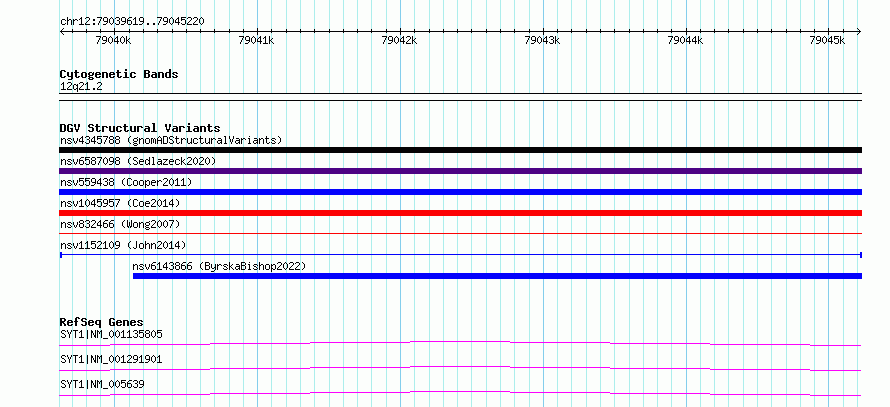Click the blue nsv559438 variant bar
890x407 pixels.
[460, 192]
